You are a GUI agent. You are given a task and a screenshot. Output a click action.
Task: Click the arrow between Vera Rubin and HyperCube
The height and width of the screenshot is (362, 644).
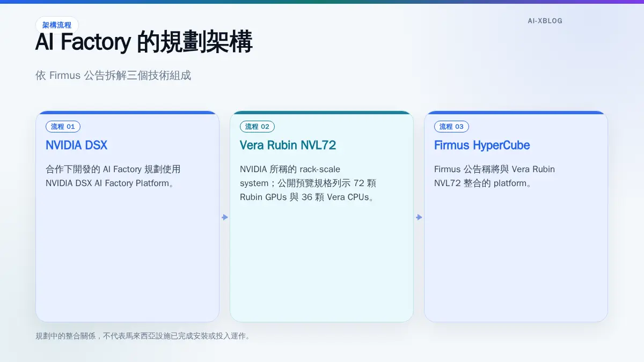coord(419,217)
